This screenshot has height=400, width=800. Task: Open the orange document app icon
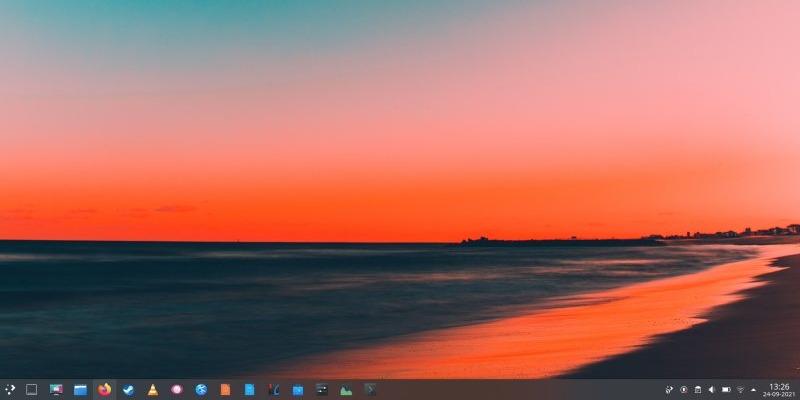[x=225, y=389]
